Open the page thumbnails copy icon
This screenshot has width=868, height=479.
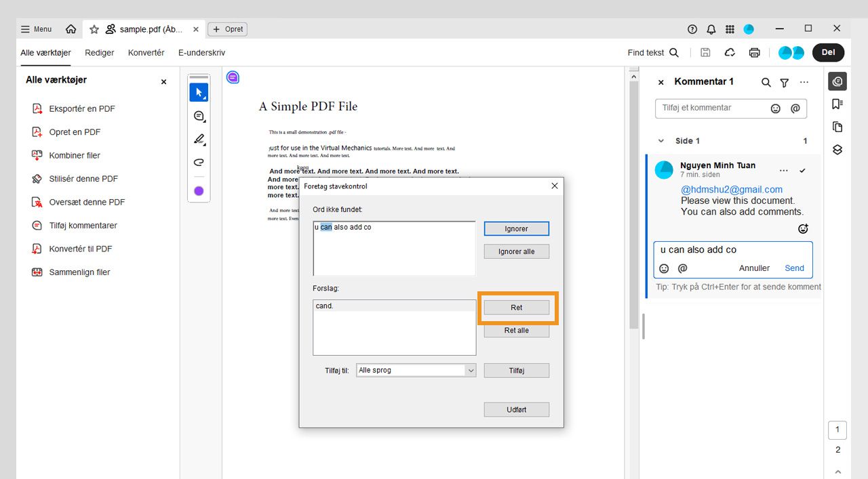point(837,127)
